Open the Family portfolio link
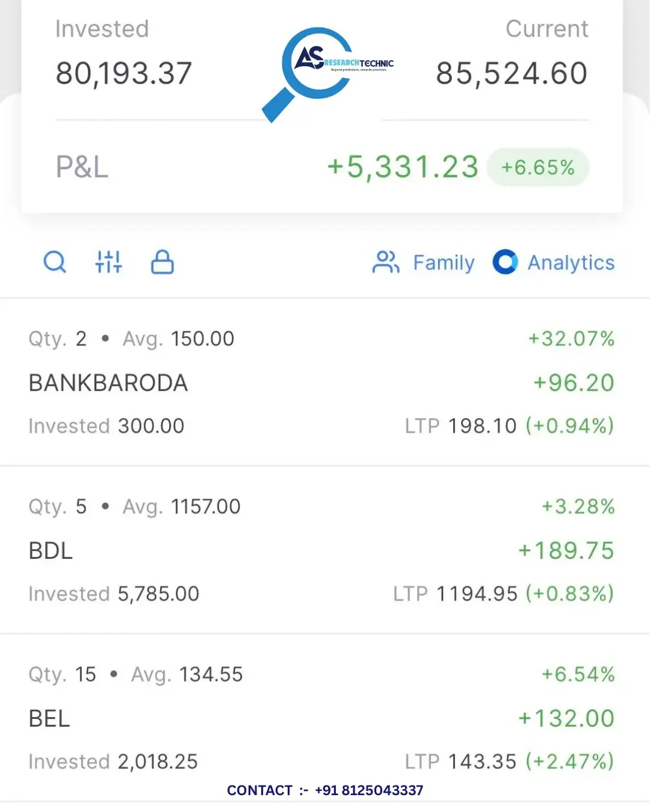 click(444, 263)
